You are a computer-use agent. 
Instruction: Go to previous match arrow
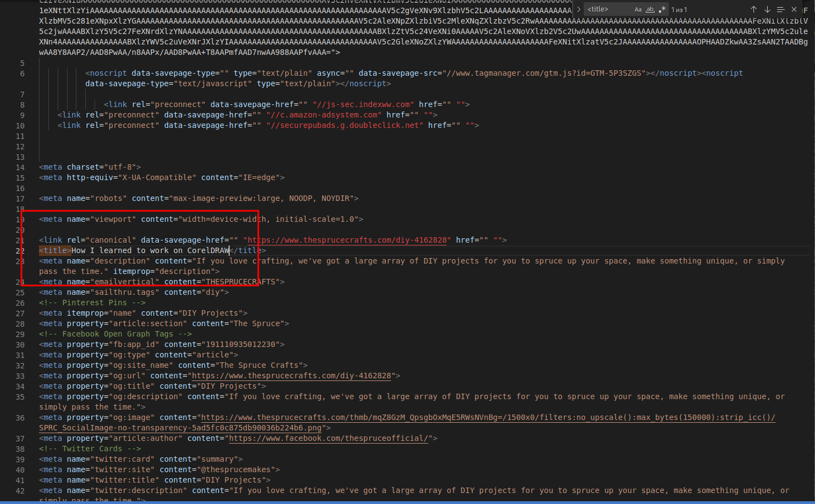pos(753,9)
